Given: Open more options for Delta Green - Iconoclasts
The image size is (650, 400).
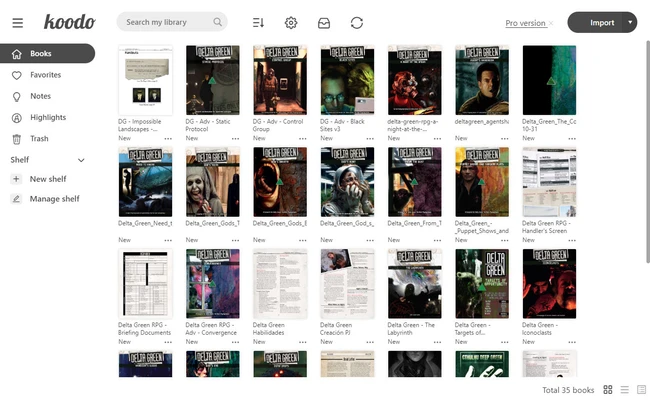Looking at the screenshot, I should [572, 342].
